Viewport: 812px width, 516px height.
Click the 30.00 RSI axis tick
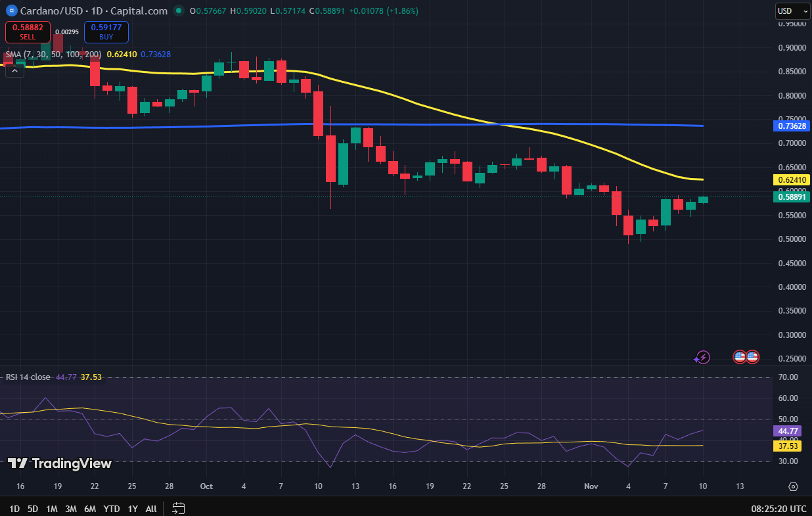point(788,461)
